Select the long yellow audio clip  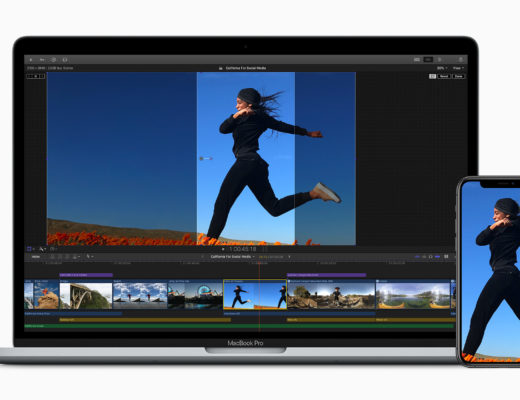pos(145,320)
